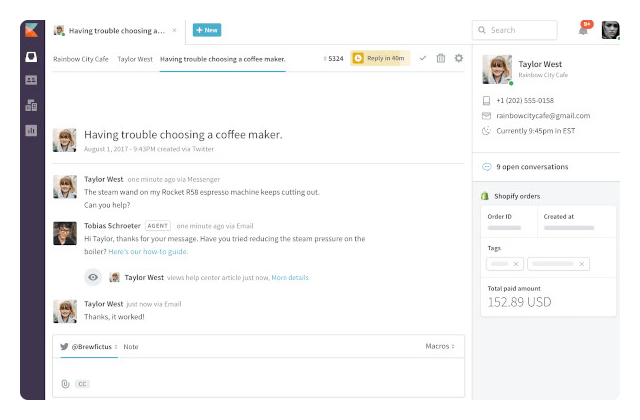Click conversation number 5324
This screenshot has width=640, height=420.
tap(334, 58)
